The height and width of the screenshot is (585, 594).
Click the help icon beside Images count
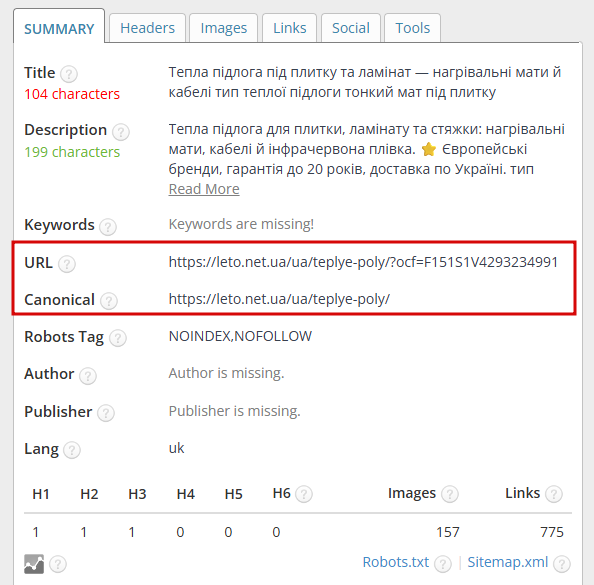point(450,494)
